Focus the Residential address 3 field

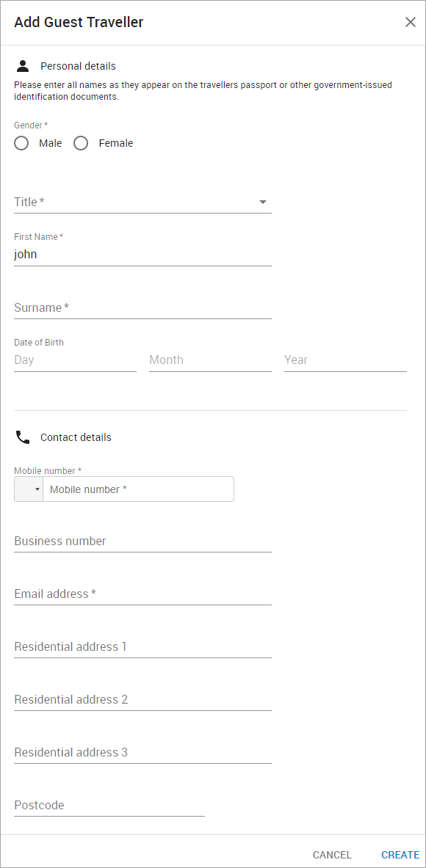[x=143, y=752]
